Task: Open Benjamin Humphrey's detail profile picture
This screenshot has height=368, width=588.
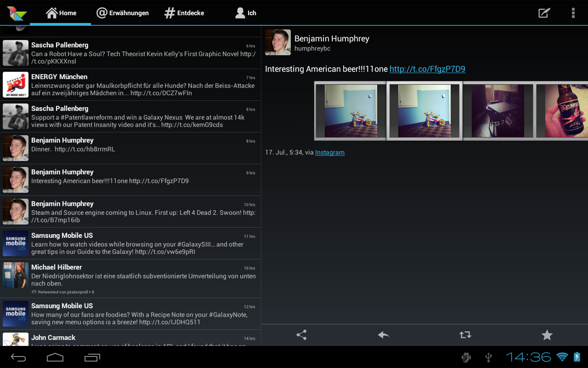Action: [278, 42]
